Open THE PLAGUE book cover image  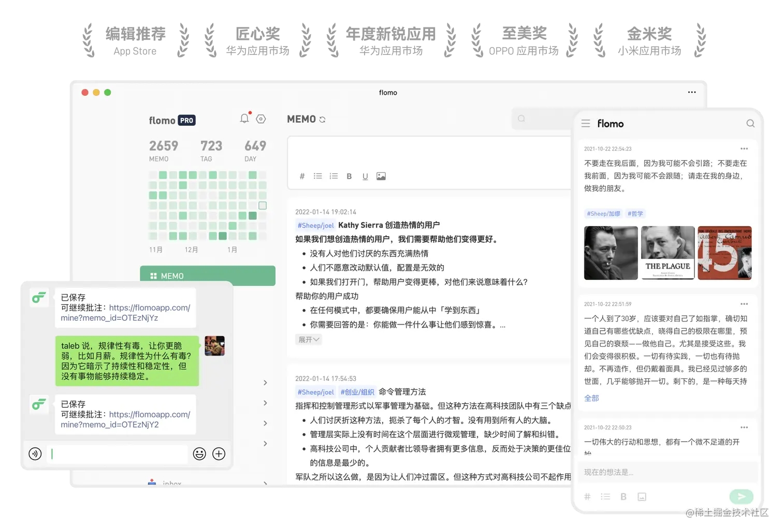tap(668, 253)
